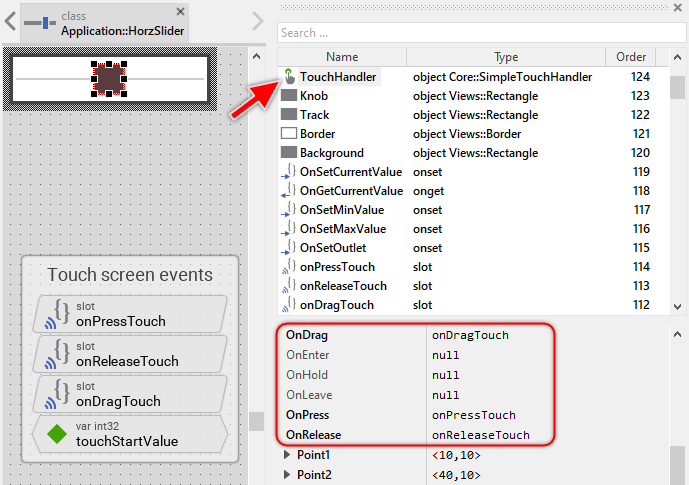
Task: Select the Knob rectangle icon
Action: tap(289, 96)
